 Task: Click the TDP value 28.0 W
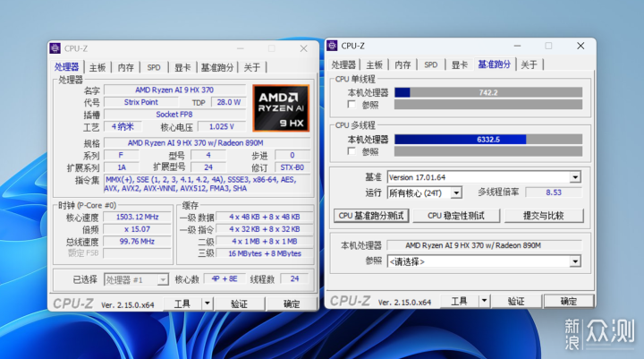point(228,102)
